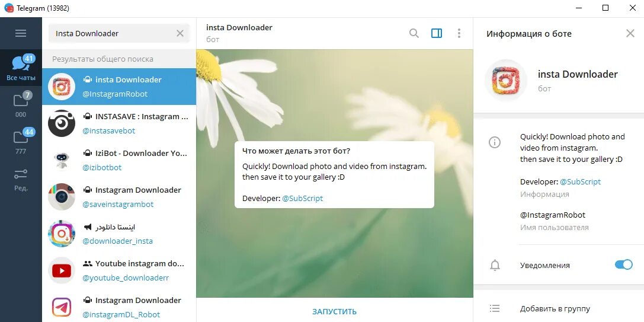The image size is (644, 322).
Task: Click the Telegram app icon in title bar
Action: 9,8
